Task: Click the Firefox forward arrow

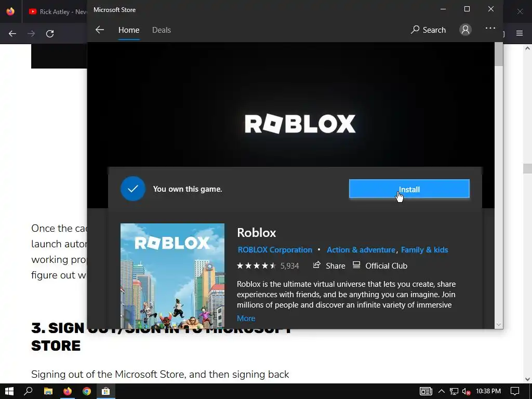Action: pyautogui.click(x=31, y=34)
